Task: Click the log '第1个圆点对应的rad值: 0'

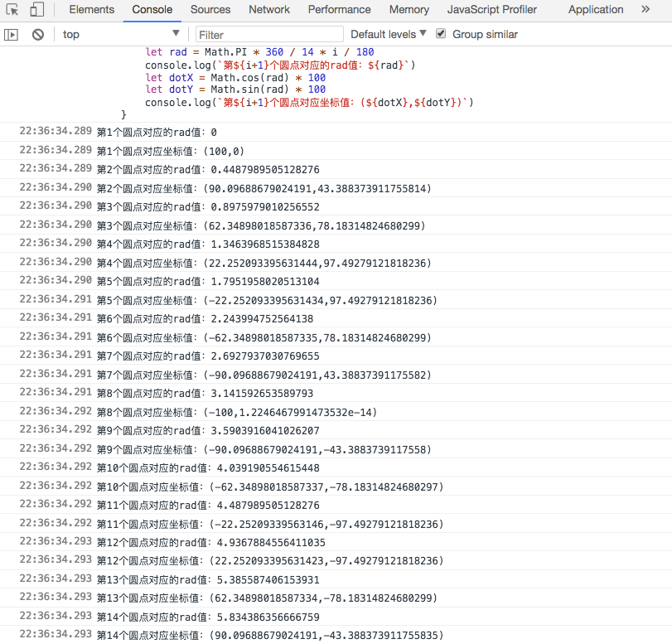Action: coord(157,133)
